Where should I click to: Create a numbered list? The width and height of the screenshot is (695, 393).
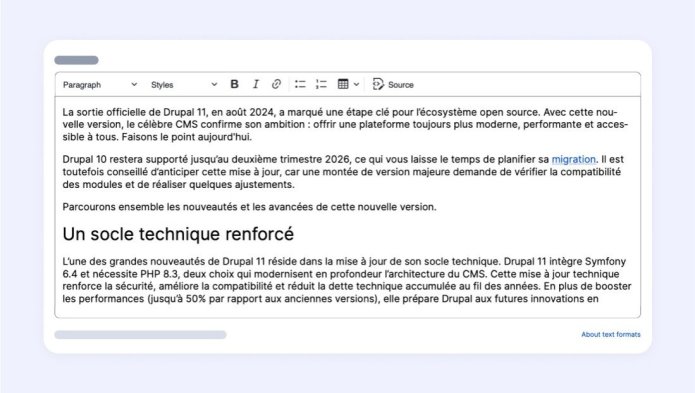[x=321, y=84]
